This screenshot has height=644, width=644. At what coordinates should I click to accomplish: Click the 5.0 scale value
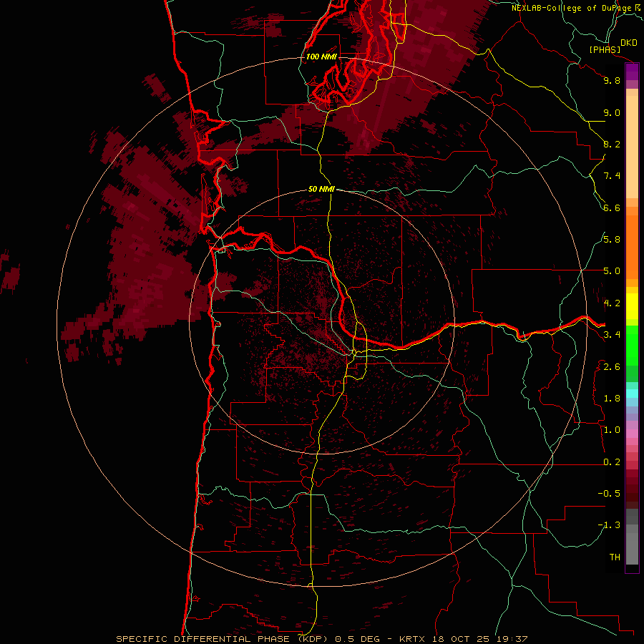click(612, 271)
